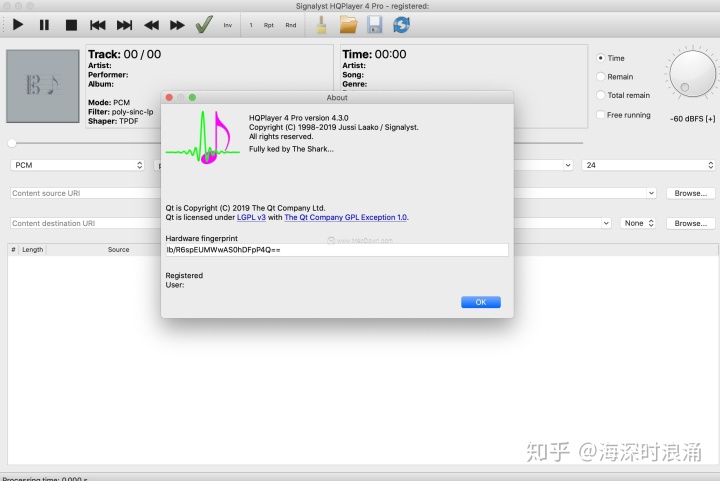Screen dimensions: 720x481
Task: Select the Time radio button
Action: pos(601,58)
